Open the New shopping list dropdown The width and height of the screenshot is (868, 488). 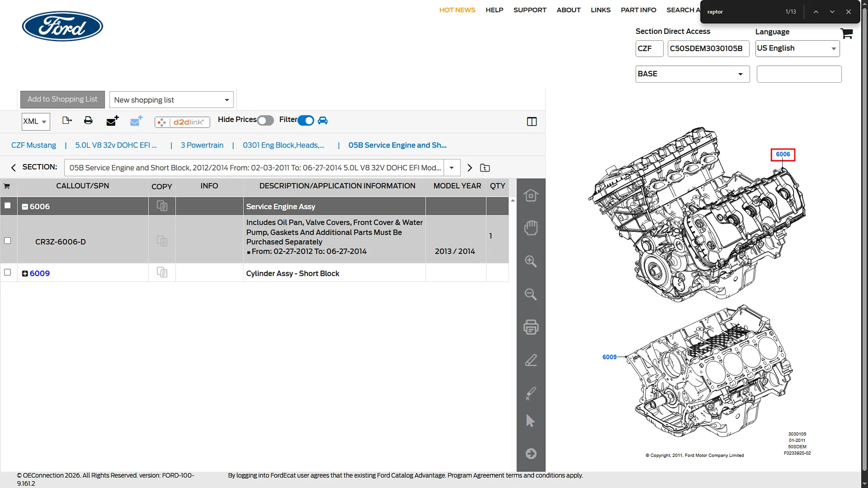(171, 100)
